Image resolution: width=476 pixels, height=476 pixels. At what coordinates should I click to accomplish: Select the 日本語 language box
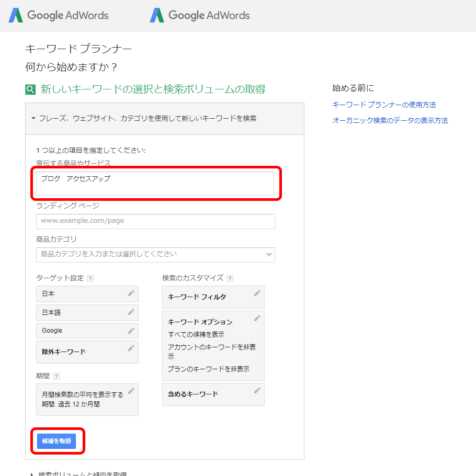point(87,313)
